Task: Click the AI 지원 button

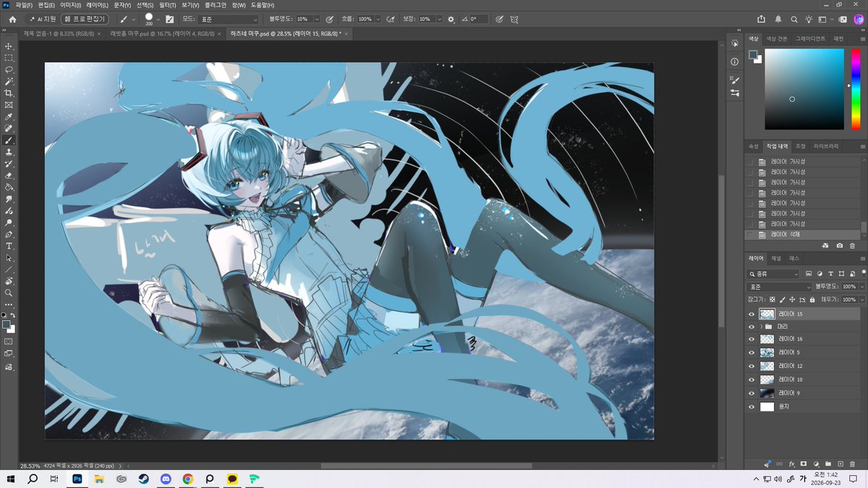Action: click(x=42, y=19)
